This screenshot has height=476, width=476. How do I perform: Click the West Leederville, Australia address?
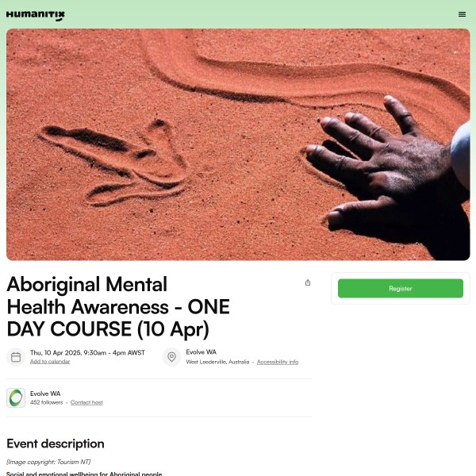[217, 362]
